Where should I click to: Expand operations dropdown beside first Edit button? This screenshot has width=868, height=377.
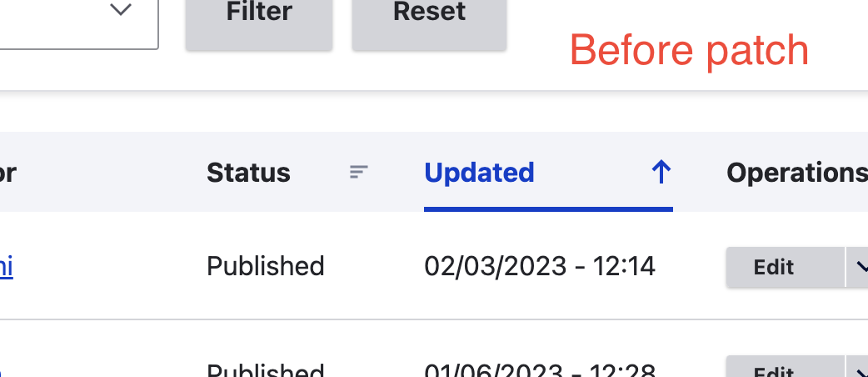tap(857, 267)
